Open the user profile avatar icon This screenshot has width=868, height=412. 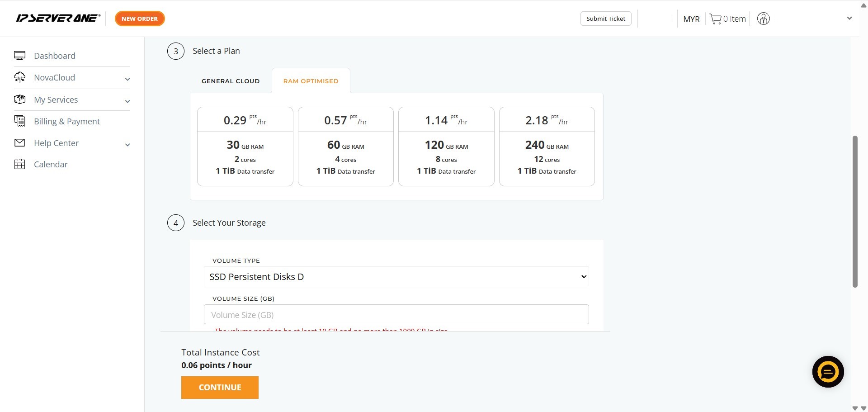[x=763, y=19]
